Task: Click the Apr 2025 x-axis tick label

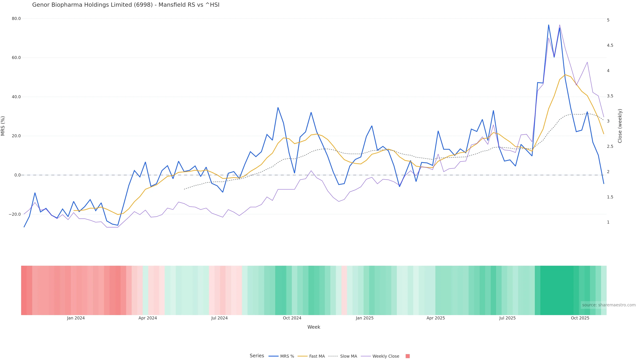Action: point(436,318)
